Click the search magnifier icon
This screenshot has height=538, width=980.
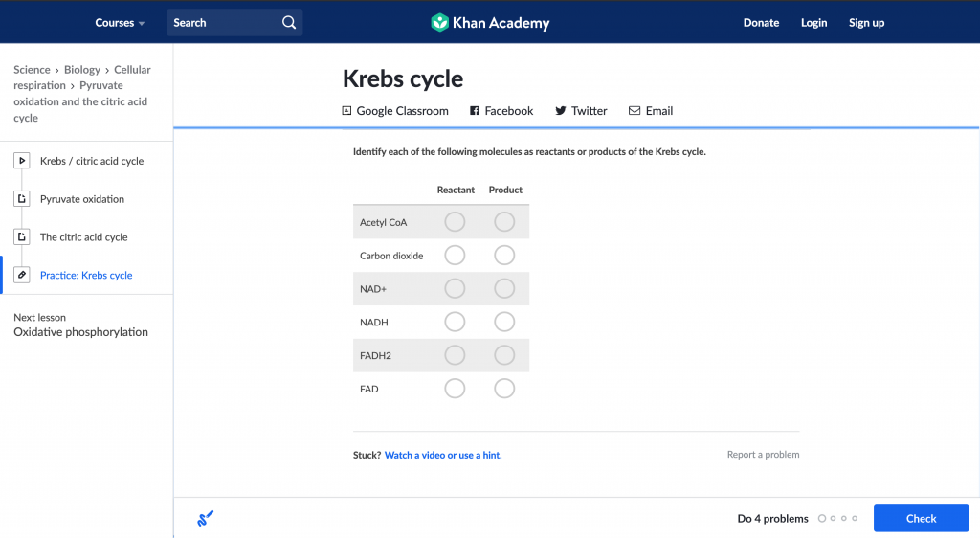(289, 22)
